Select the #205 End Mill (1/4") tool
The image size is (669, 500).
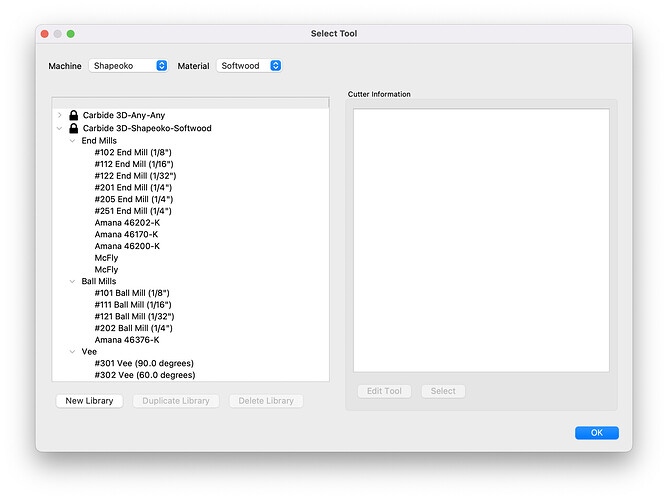pos(134,199)
